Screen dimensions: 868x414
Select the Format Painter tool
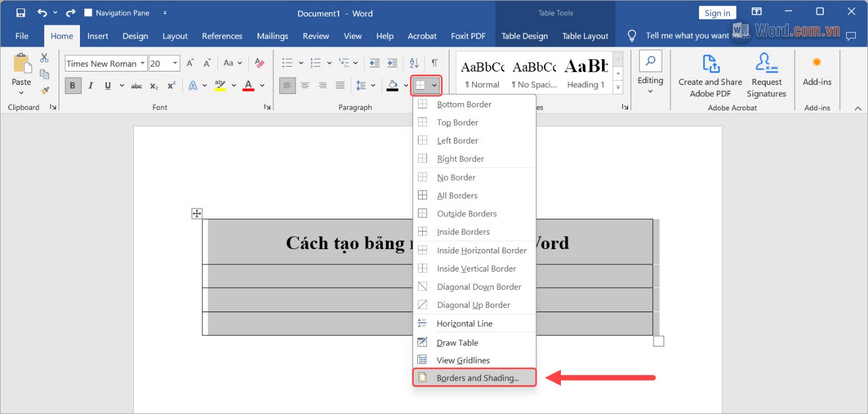pos(45,90)
